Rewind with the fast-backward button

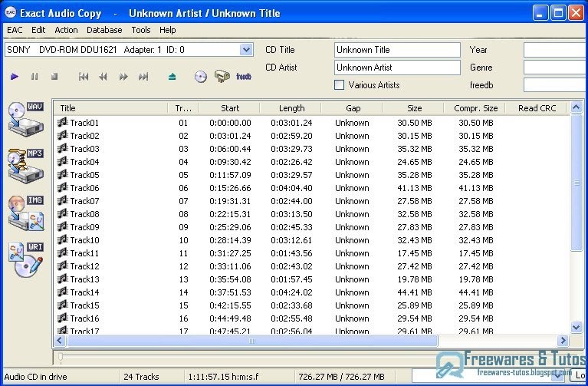103,77
